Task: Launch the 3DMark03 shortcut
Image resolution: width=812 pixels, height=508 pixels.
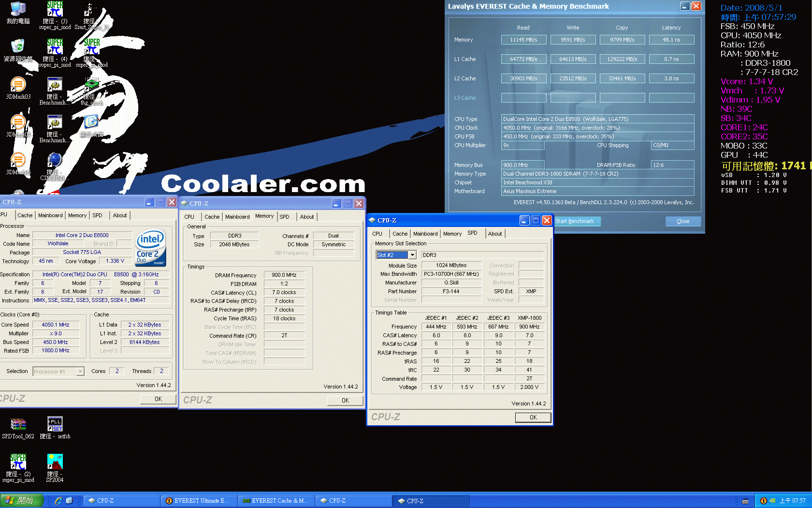Action: pos(18,88)
